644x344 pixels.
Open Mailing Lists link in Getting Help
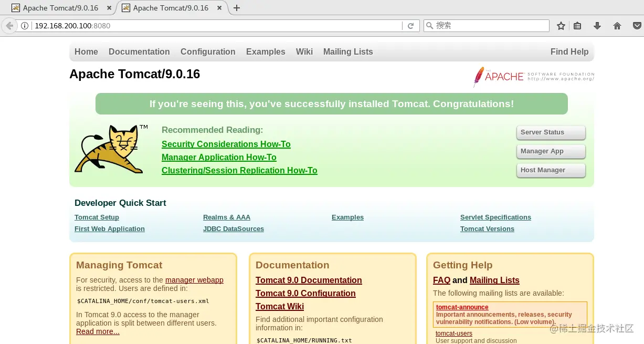click(494, 280)
